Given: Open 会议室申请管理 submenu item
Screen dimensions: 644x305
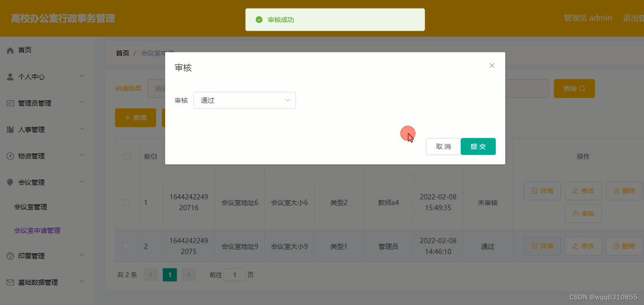Looking at the screenshot, I should 37,230.
